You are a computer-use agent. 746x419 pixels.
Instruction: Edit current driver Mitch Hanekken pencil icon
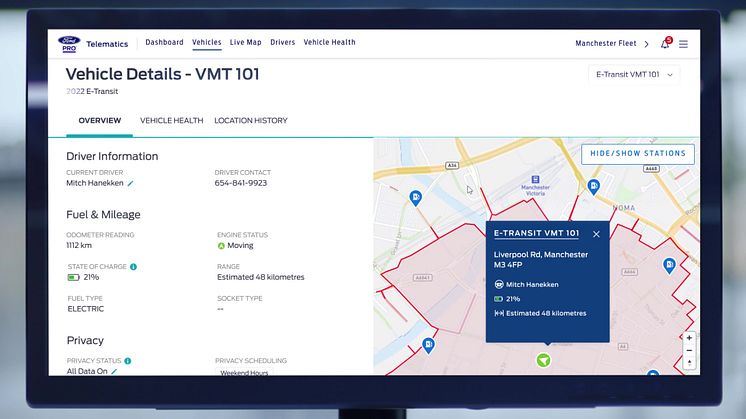131,184
